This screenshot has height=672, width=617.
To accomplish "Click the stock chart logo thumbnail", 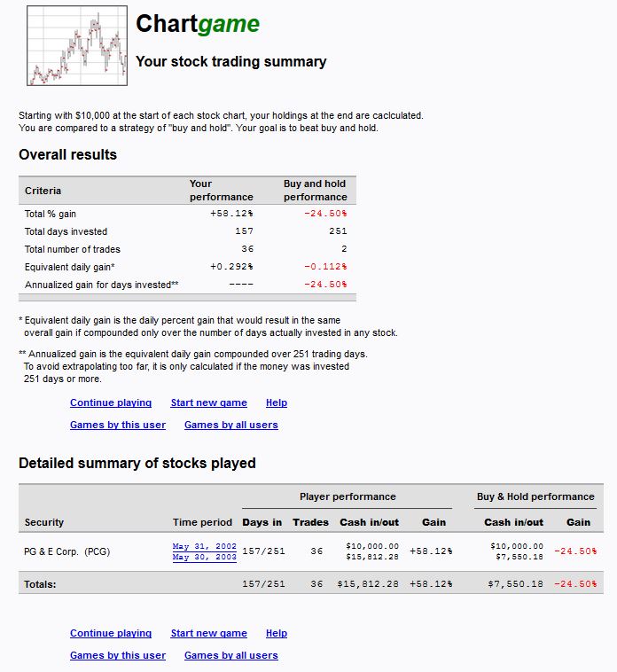I will [77, 45].
